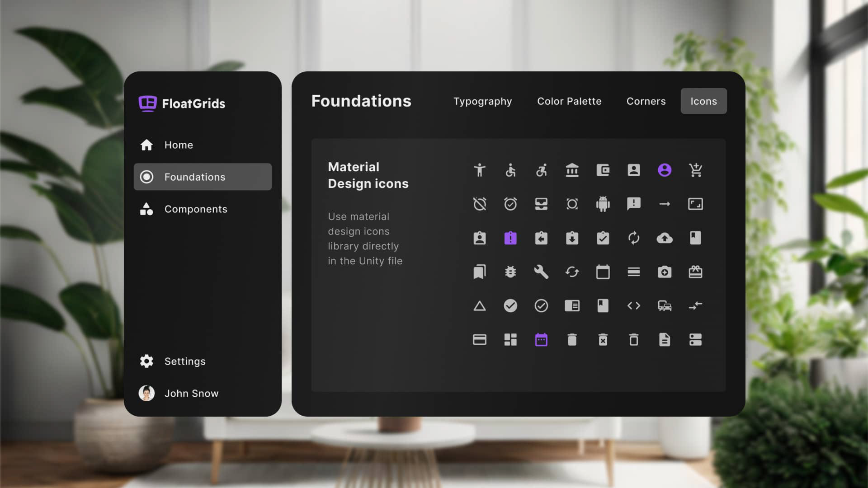The image size is (868, 488).
Task: Click the alarm with checkmark icon
Action: point(510,204)
